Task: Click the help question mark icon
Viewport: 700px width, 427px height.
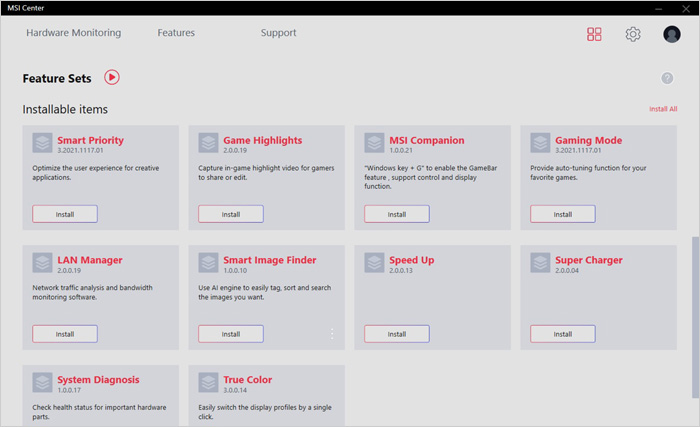Action: tap(667, 78)
